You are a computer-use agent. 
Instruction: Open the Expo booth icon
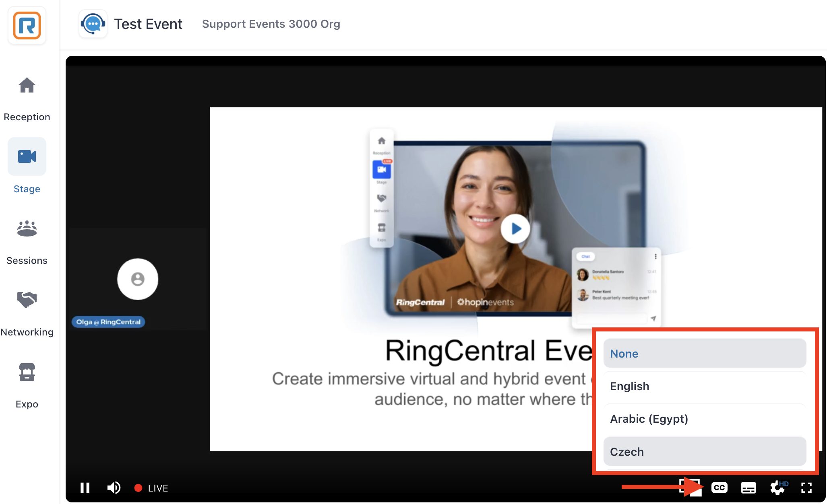click(x=27, y=372)
